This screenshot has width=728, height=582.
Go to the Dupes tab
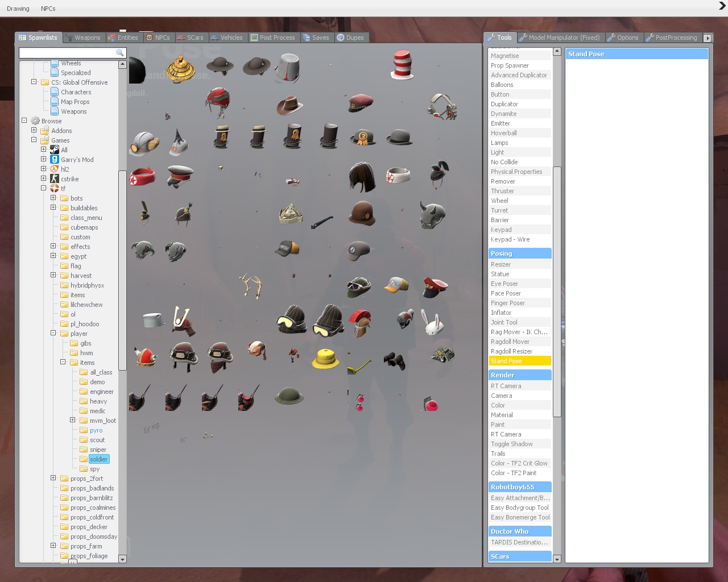click(x=350, y=38)
